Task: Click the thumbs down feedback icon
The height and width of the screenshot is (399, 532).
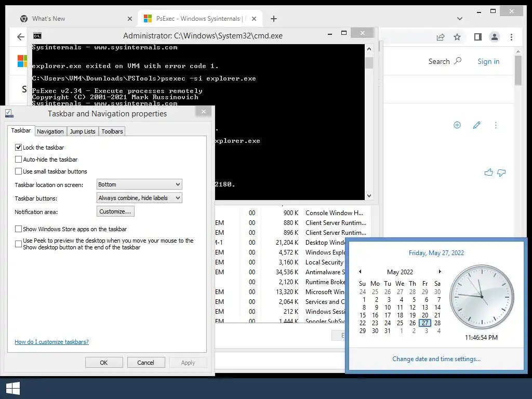Action: click(501, 172)
